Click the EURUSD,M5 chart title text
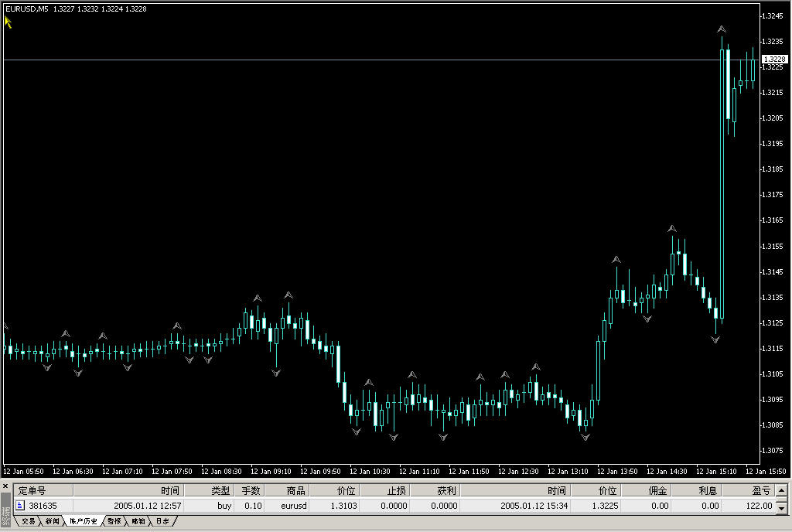This screenshot has height=532, width=792. click(x=27, y=9)
